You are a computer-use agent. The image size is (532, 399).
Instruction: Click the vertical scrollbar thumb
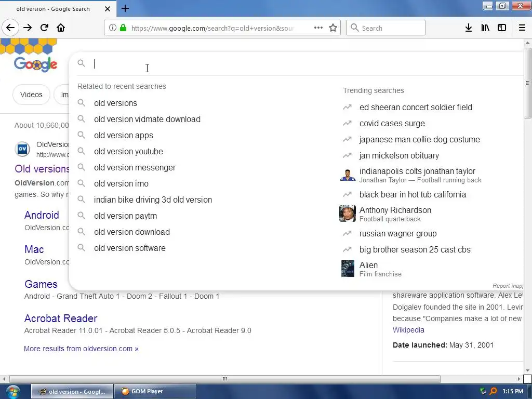[527, 83]
